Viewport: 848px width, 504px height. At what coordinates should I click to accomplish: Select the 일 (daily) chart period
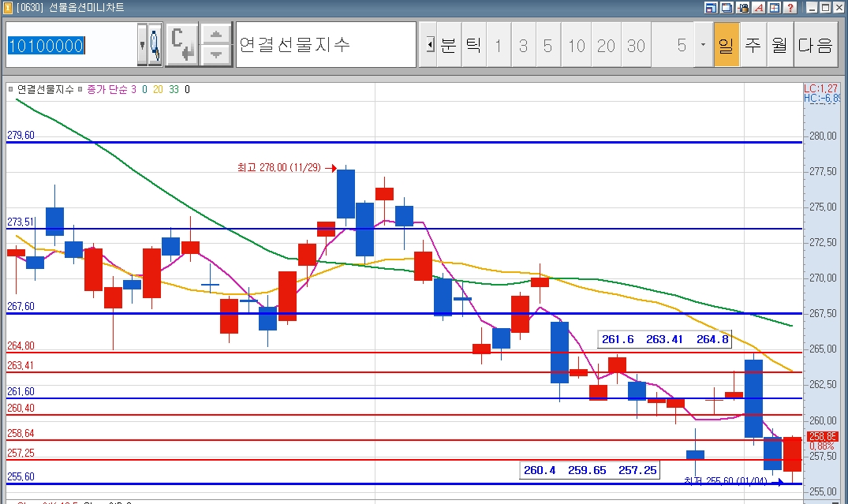click(x=726, y=45)
